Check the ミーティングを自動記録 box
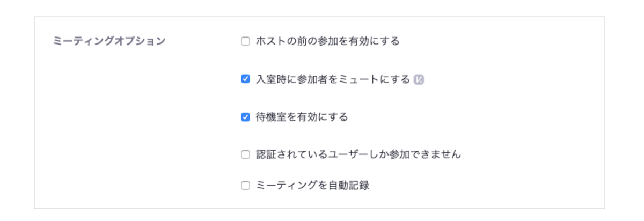This screenshot has height=221, width=644. [x=245, y=186]
